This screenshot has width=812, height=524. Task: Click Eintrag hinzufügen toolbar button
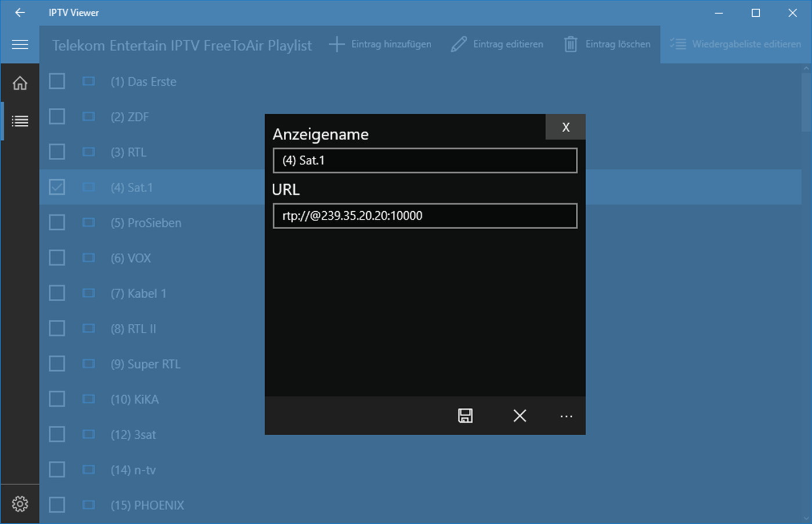(x=380, y=44)
